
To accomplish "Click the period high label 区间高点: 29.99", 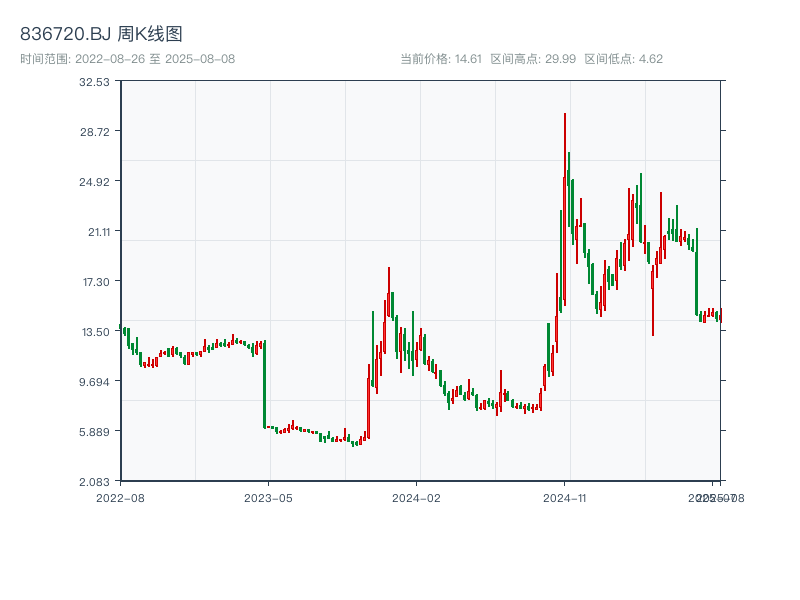I will [533, 59].
